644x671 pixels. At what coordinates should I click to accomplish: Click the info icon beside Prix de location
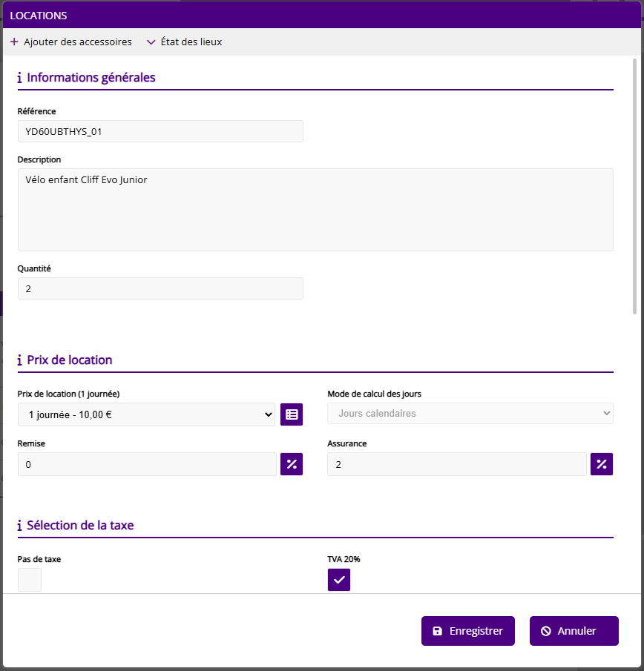click(x=19, y=360)
